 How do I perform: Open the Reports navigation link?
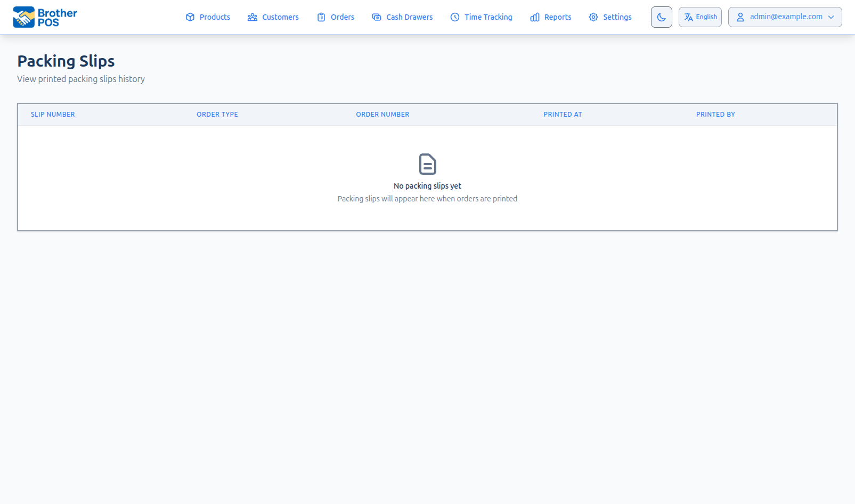click(x=557, y=17)
